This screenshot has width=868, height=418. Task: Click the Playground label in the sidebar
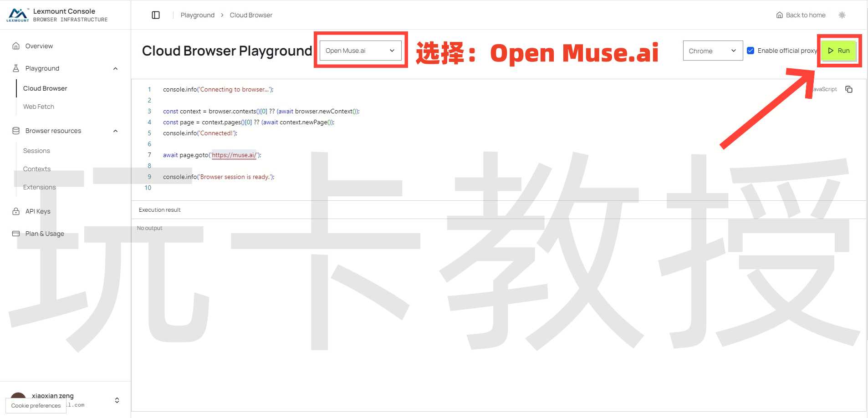[x=42, y=68]
